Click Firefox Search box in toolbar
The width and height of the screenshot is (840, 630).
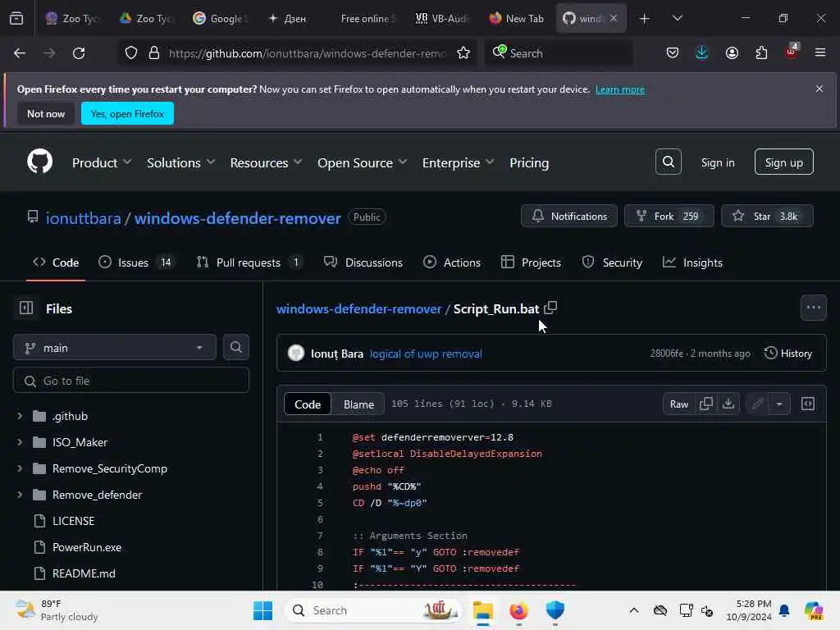pos(559,53)
